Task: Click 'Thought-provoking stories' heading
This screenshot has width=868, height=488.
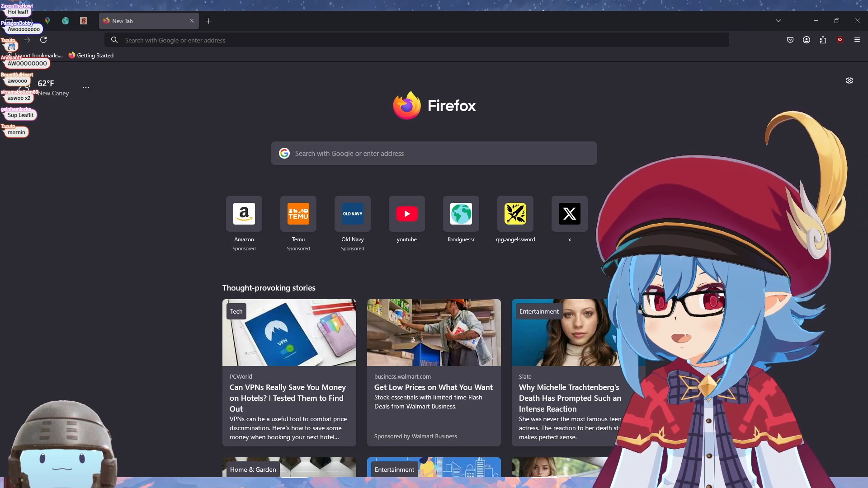Action: coord(269,288)
